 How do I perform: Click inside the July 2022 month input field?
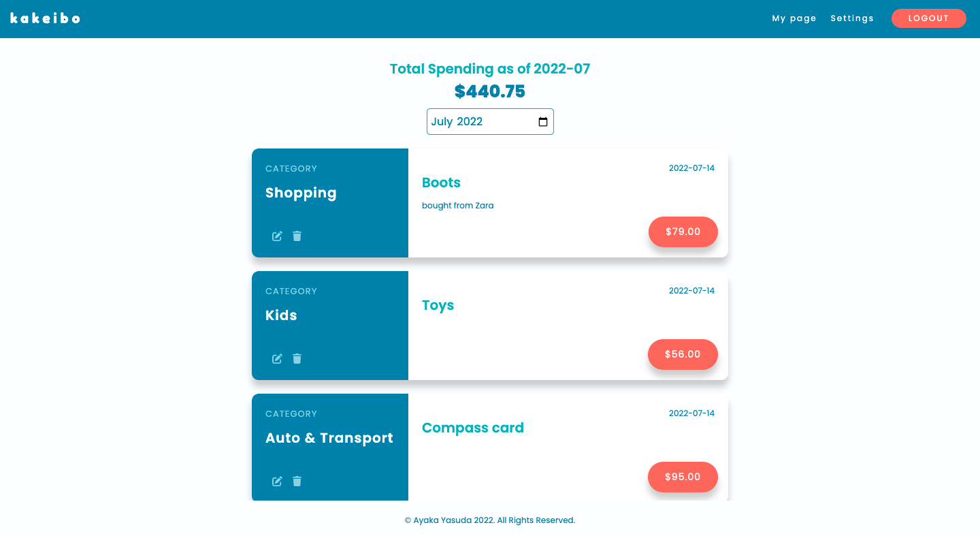coord(476,121)
